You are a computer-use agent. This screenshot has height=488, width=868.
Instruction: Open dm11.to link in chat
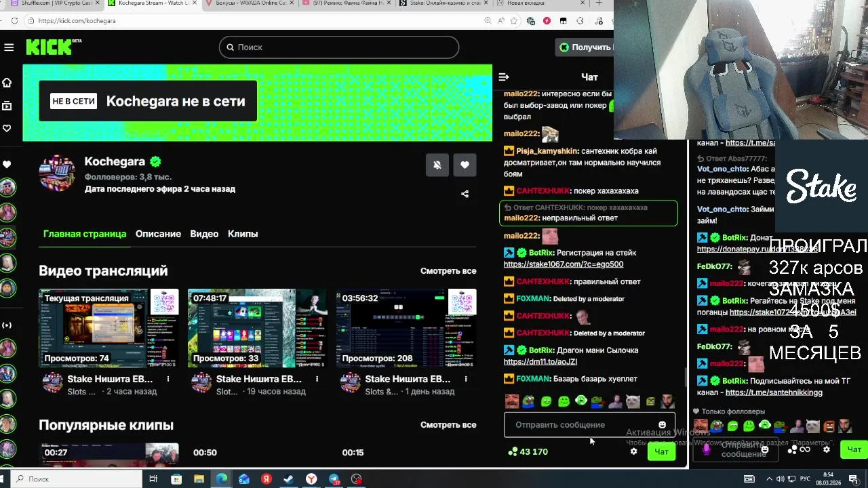coord(540,362)
